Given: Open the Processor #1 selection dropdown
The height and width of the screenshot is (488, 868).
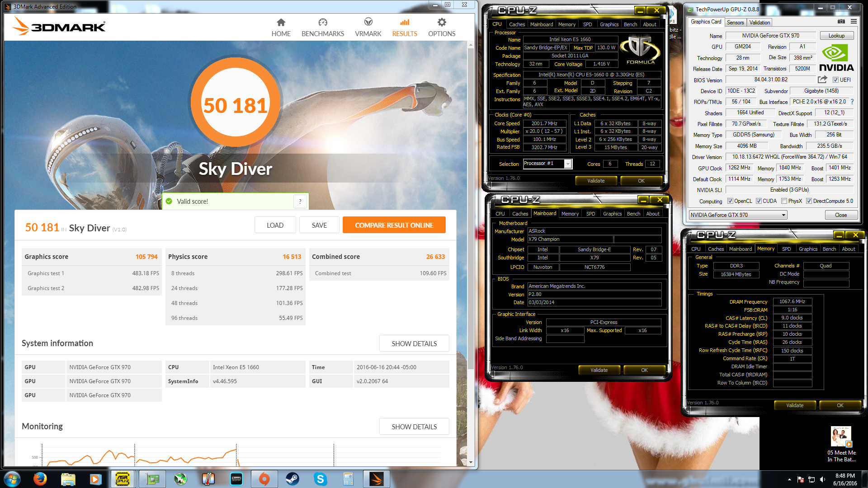Looking at the screenshot, I should point(568,164).
